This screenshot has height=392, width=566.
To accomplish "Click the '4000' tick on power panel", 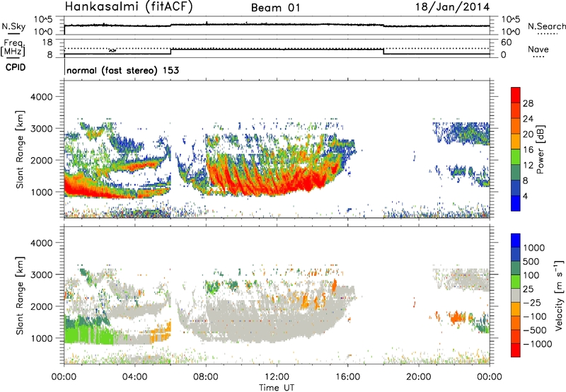I will coord(41,97).
